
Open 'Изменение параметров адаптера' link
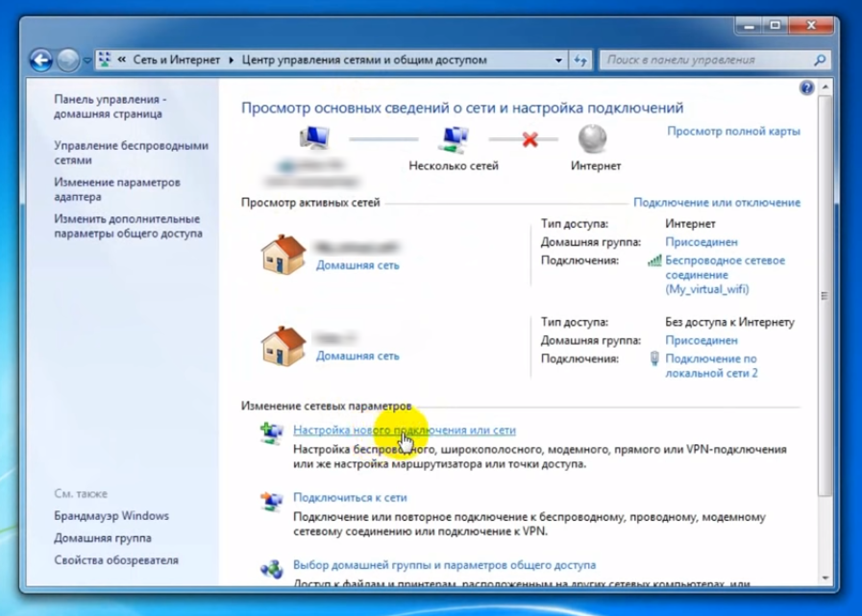(x=117, y=189)
